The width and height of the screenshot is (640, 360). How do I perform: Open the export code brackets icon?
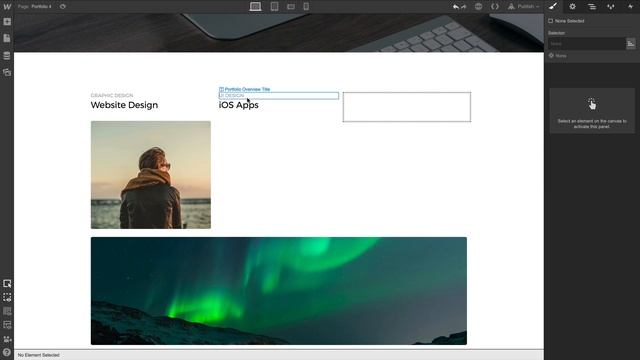tap(495, 7)
